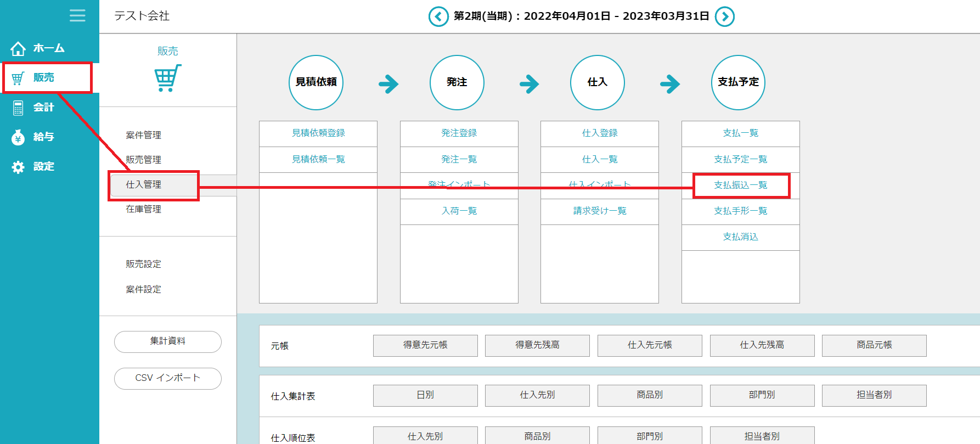This screenshot has height=444, width=980.
Task: Click the CSV インポート button
Action: (167, 378)
